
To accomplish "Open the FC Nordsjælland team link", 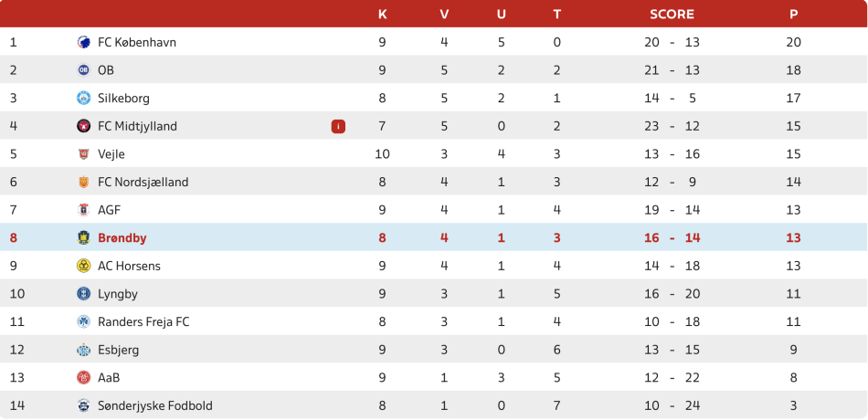I will point(143,183).
